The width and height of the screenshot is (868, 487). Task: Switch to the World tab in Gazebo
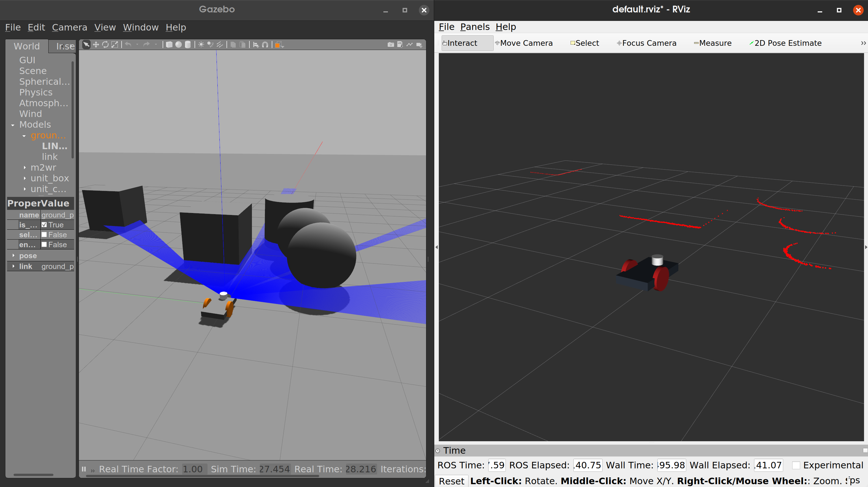click(27, 46)
